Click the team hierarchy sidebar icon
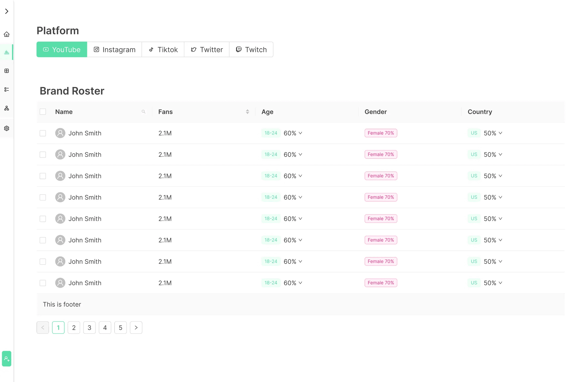Image resolution: width=588 pixels, height=382 pixels. tap(7, 108)
